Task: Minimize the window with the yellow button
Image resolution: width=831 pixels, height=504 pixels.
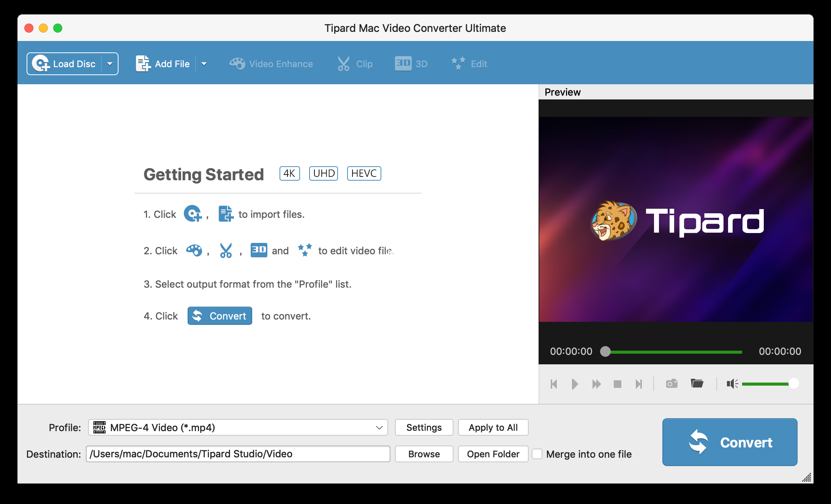Action: [43, 28]
